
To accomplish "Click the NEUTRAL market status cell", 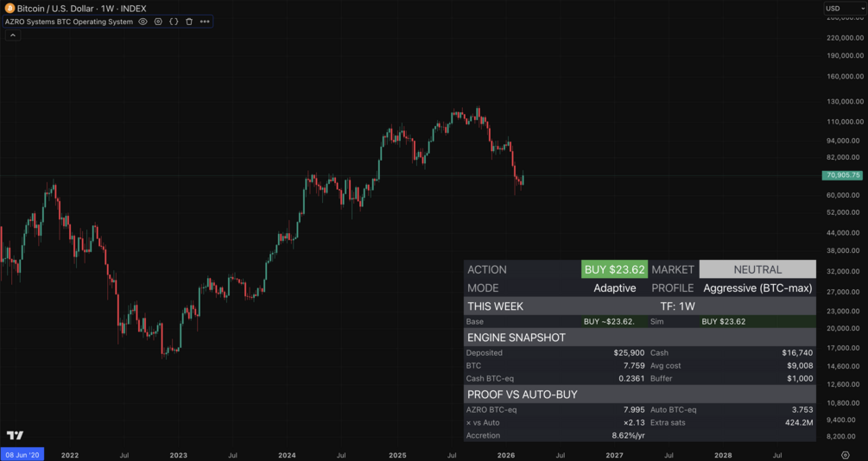I will click(x=757, y=269).
